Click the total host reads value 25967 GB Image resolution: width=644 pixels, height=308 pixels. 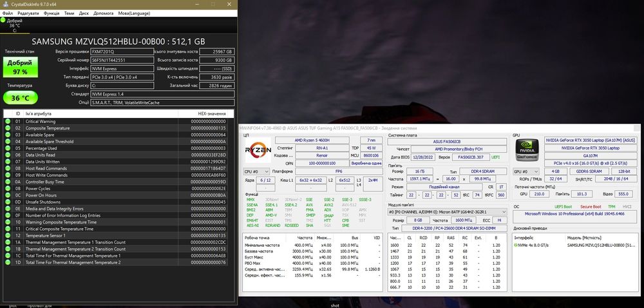(217, 52)
